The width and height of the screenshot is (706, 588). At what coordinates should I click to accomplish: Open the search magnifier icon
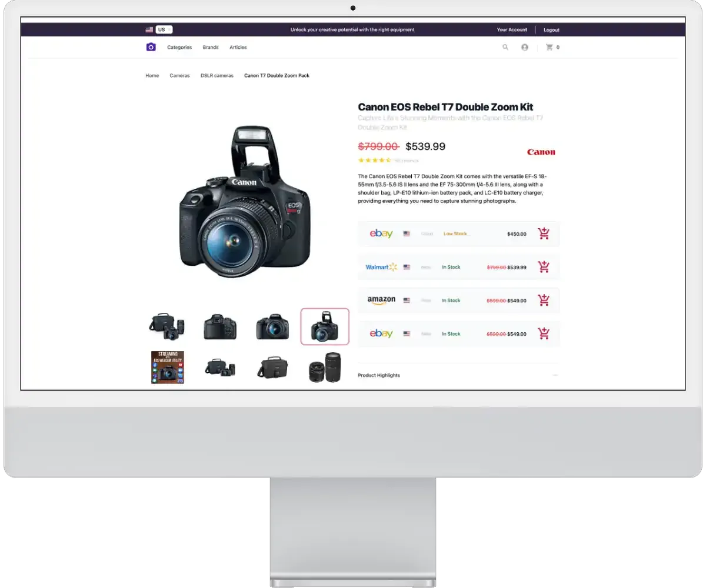[505, 47]
